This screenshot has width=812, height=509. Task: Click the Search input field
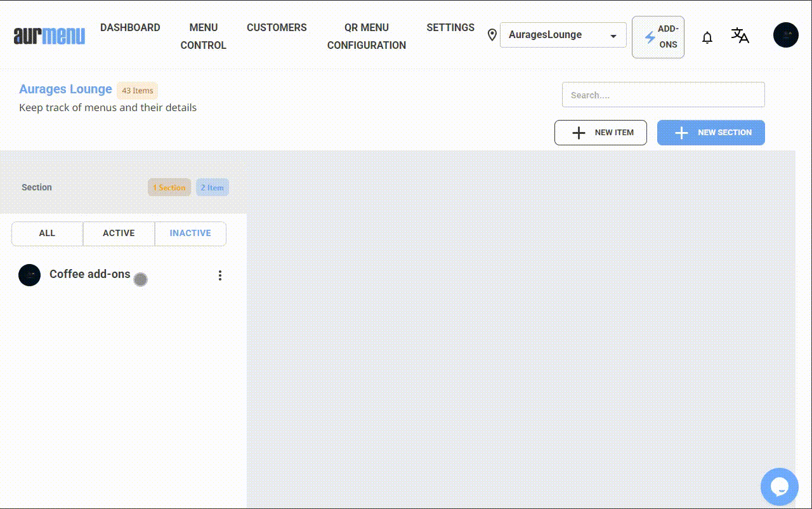pyautogui.click(x=663, y=95)
